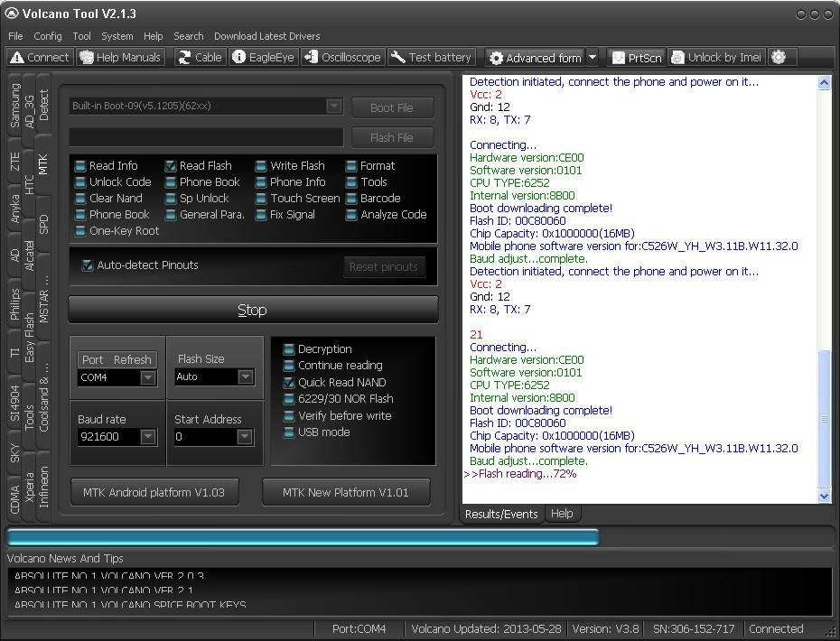Image resolution: width=840 pixels, height=641 pixels.
Task: Run Test battery from toolbar
Action: [x=431, y=57]
